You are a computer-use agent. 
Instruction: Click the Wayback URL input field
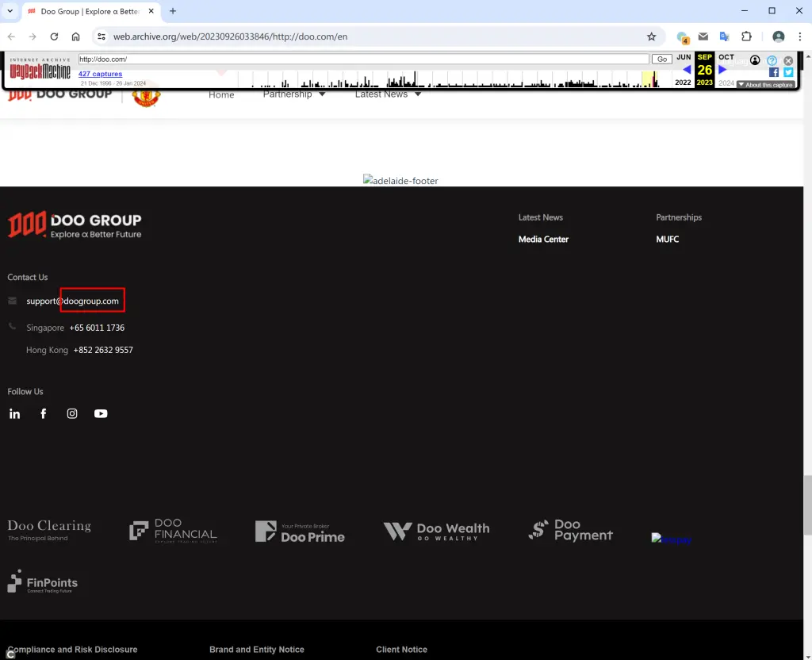(363, 59)
